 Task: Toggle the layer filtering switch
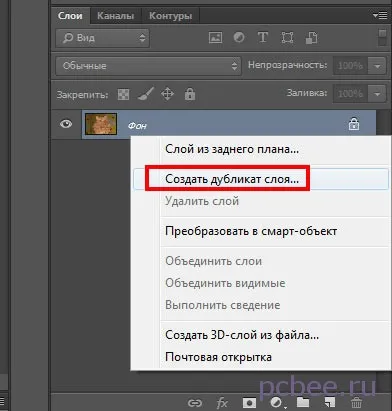(x=382, y=37)
